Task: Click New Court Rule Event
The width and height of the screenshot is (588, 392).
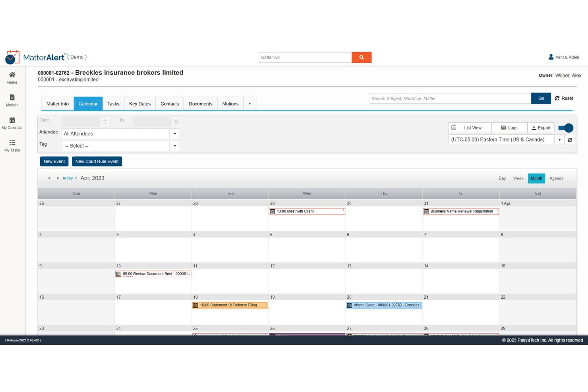Action: click(x=97, y=162)
